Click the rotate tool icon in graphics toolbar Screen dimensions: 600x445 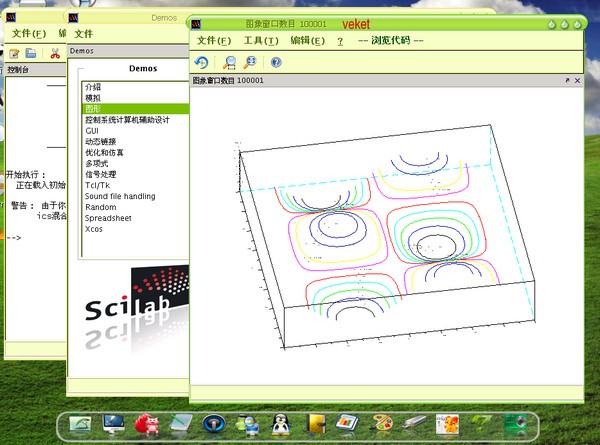201,62
